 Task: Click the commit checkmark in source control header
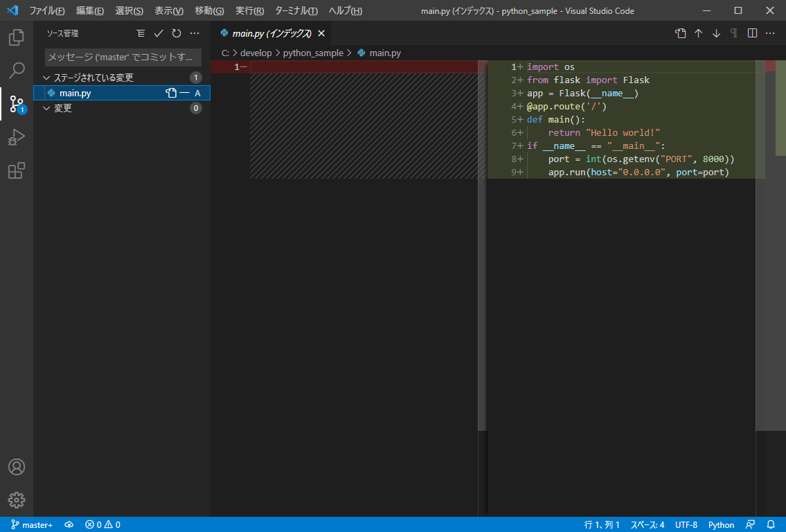(x=159, y=33)
